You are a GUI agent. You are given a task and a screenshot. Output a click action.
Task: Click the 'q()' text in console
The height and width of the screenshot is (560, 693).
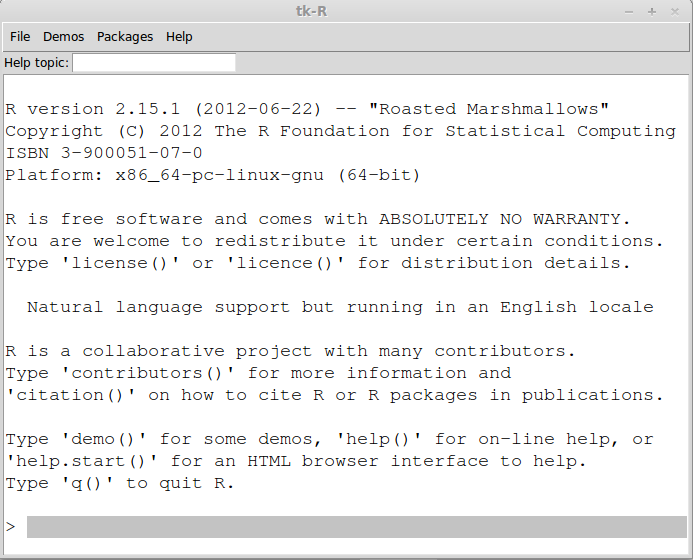tap(87, 483)
